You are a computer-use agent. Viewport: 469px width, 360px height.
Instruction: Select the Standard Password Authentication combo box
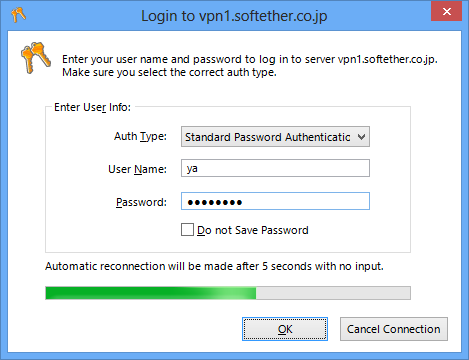(x=275, y=137)
